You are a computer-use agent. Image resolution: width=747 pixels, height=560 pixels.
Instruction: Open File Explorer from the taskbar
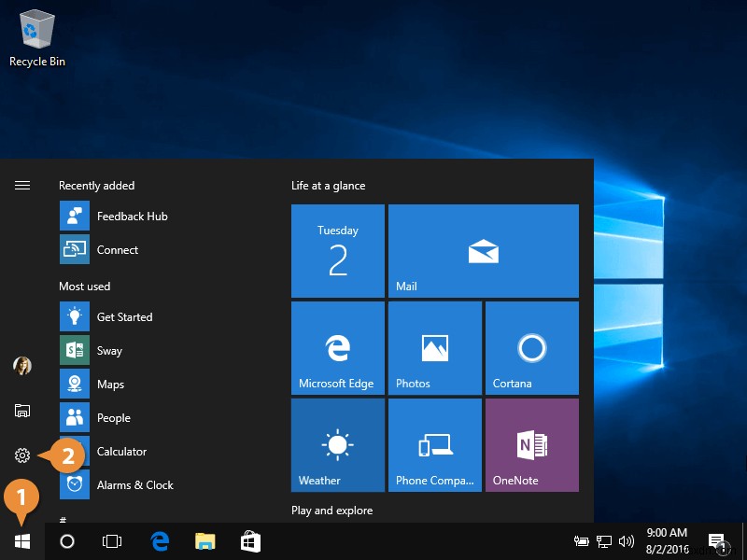coord(204,541)
